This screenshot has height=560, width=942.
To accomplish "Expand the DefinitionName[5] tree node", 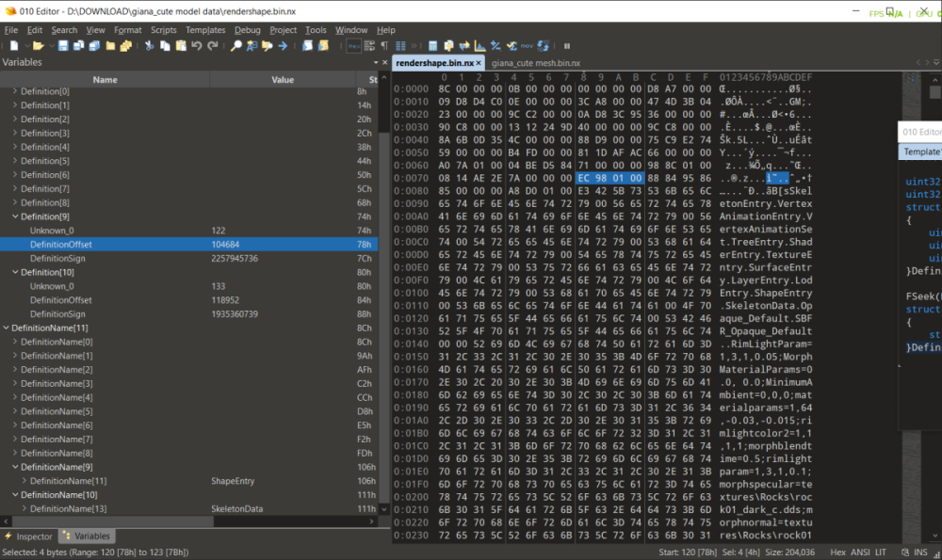I will (x=15, y=411).
